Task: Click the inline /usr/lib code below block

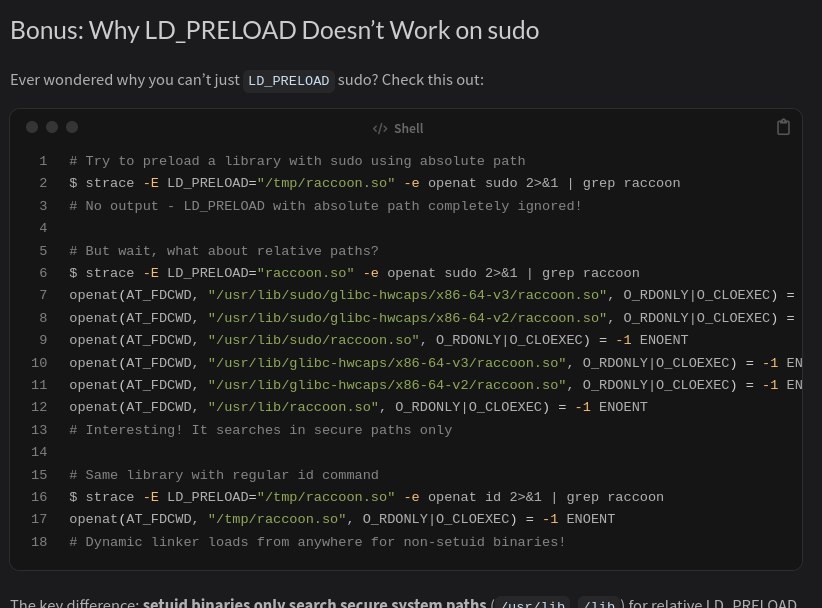Action: (533, 604)
